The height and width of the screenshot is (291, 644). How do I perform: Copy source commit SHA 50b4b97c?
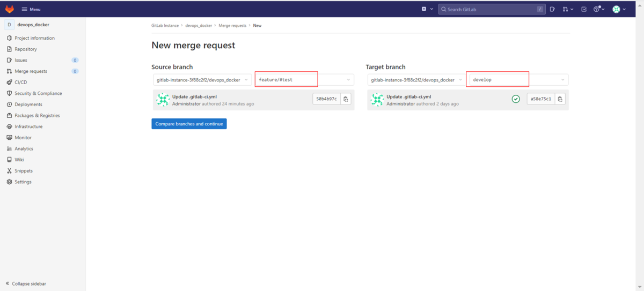coord(346,99)
